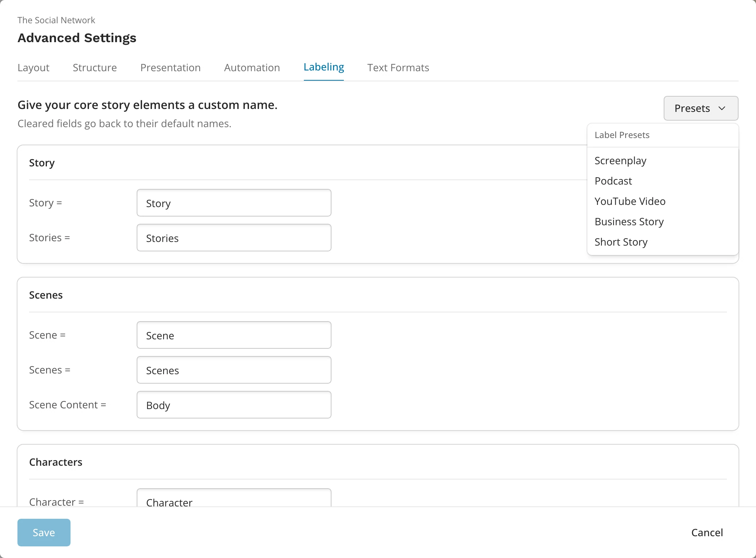
Task: Click the 'Scene Content =' label
Action: [68, 405]
